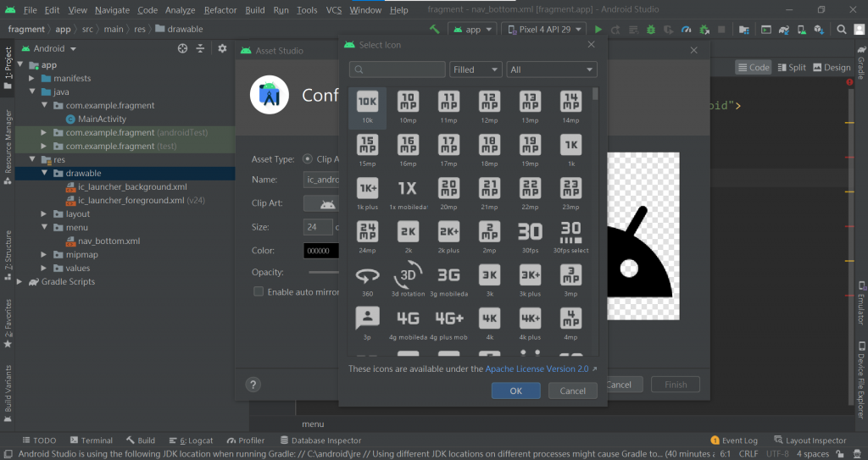Image resolution: width=868 pixels, height=460 pixels.
Task: Expand the manifests folder
Action: pos(32,79)
